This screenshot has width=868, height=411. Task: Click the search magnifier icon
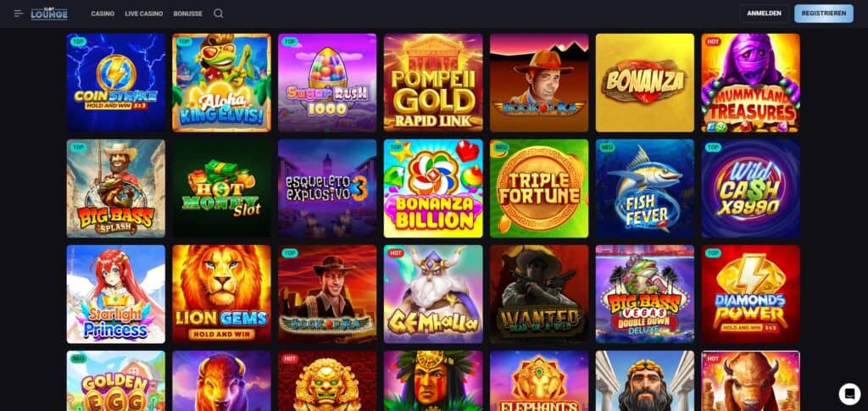218,14
